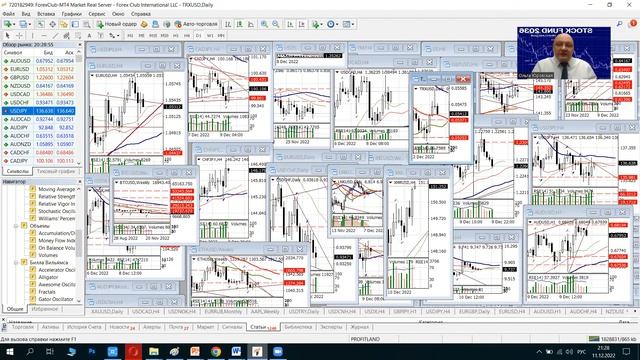Select GBPUSD row in Market Watch
The height and width of the screenshot is (360, 640).
coord(38,78)
